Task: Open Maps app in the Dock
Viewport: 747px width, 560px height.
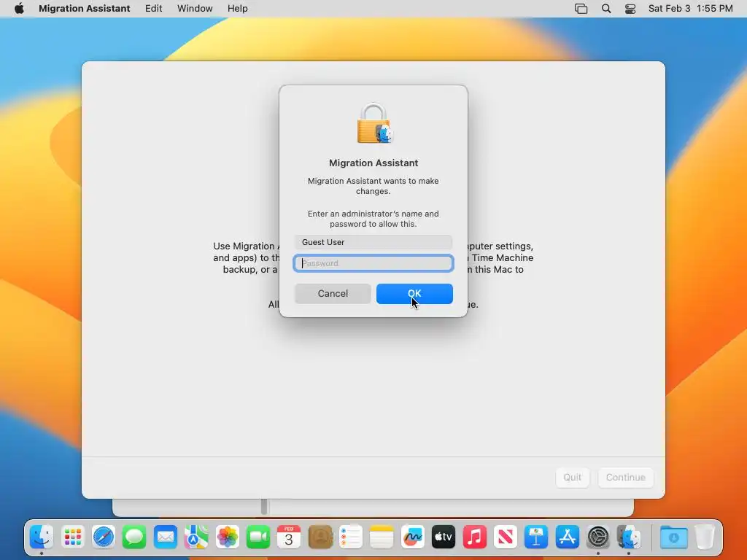Action: click(196, 537)
